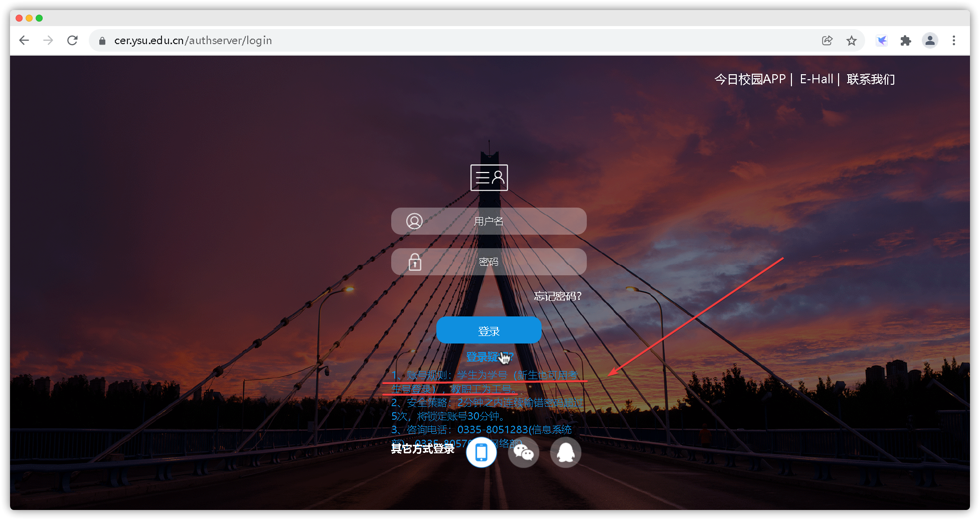Open the browser profile avatar
Image resolution: width=980 pixels, height=520 pixels.
click(930, 41)
